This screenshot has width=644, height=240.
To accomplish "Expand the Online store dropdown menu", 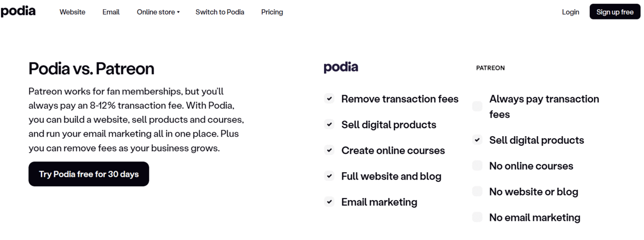I will 158,12.
